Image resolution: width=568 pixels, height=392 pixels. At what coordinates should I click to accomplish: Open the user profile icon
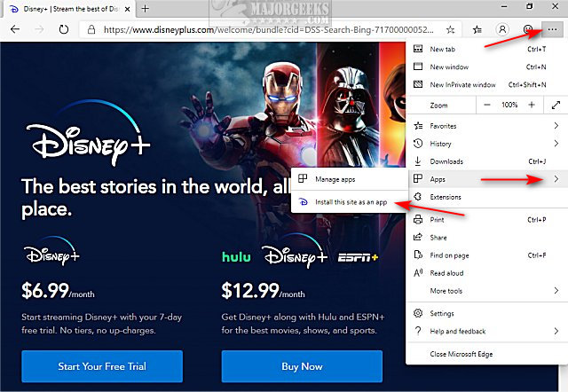(502, 29)
